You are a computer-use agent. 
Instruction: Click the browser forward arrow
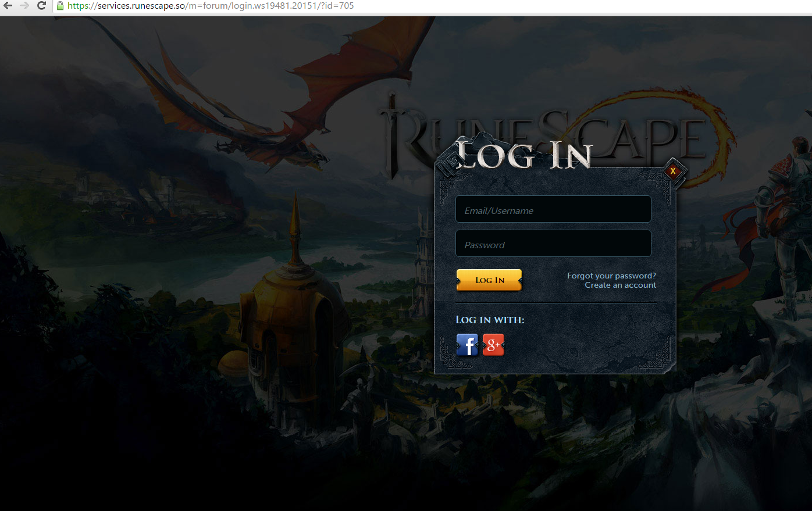point(24,6)
